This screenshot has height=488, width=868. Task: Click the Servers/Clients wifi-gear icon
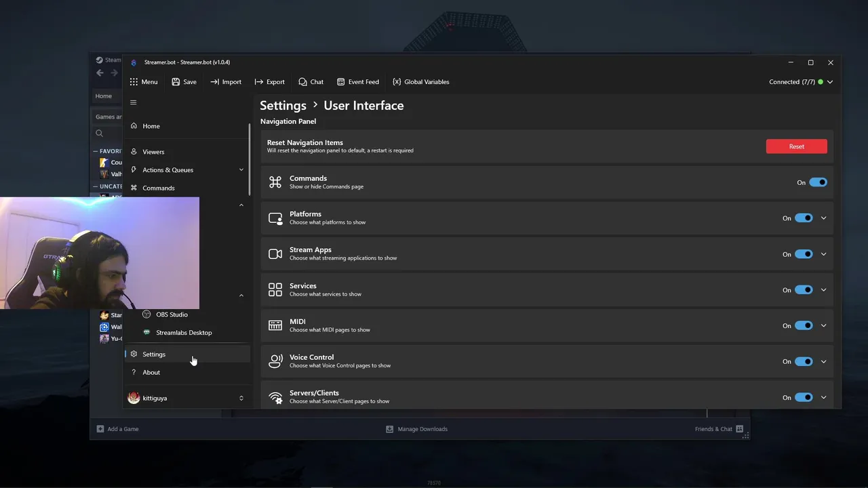[275, 398]
